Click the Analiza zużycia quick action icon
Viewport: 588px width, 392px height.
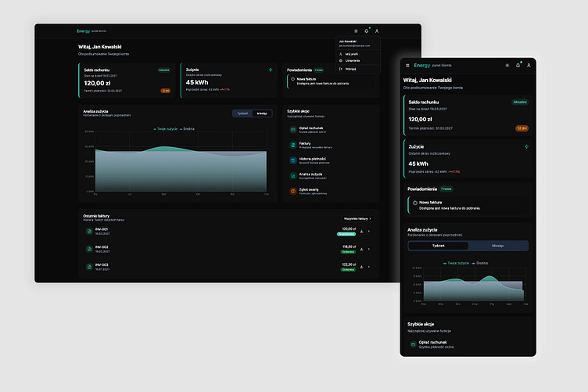point(293,176)
